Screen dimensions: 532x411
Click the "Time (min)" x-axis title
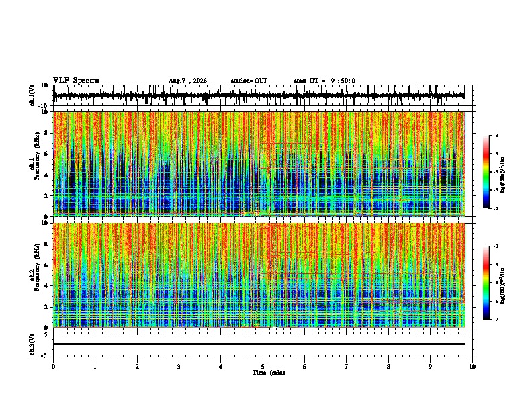pyautogui.click(x=269, y=373)
